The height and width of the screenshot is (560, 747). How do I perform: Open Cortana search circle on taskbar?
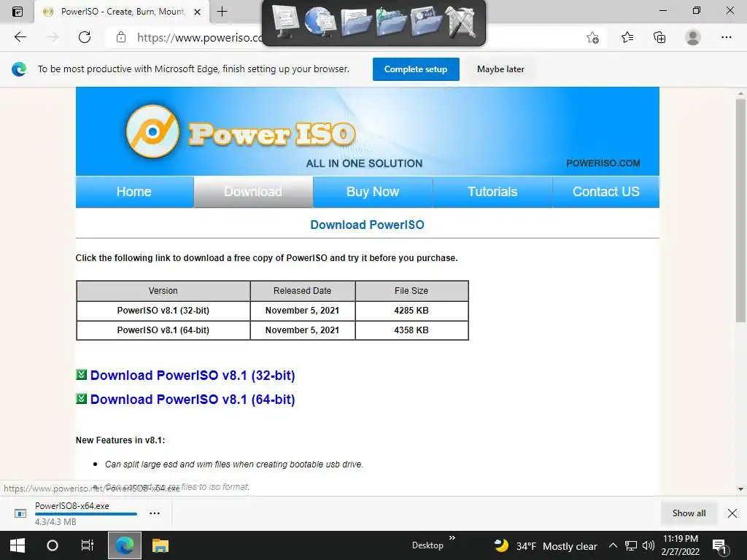53,545
